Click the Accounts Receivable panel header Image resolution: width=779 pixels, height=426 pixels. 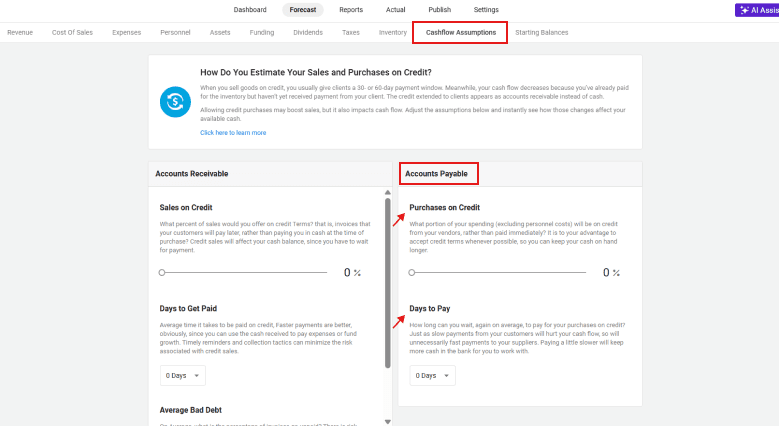click(x=270, y=173)
